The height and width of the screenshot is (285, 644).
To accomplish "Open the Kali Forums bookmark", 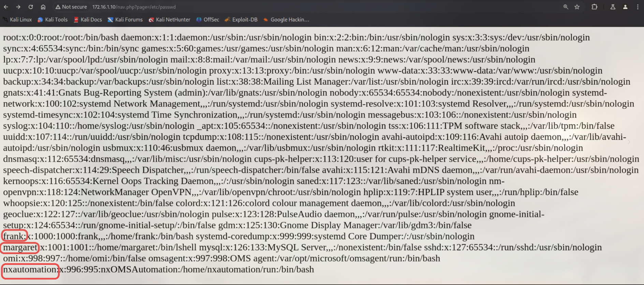I will 125,20.
